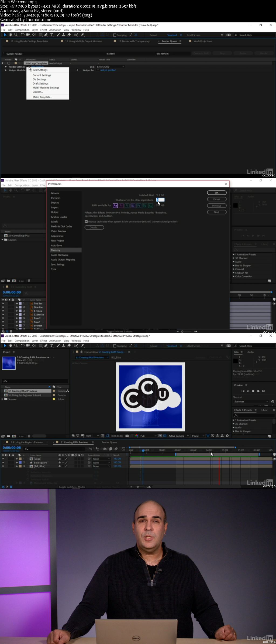Click the black color swatch in the RAM Previews Info panel
Screen dimensions: 276x644
tap(235, 361)
